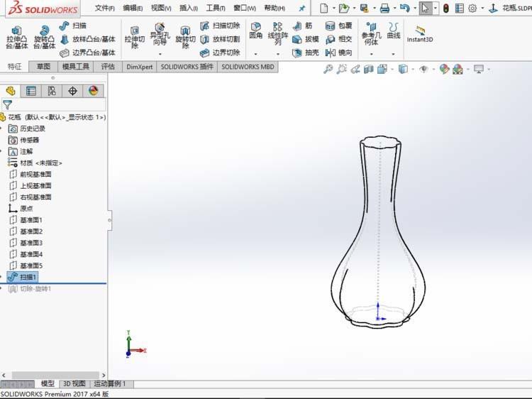Open the DimXpertManager crosshair tab
The image size is (532, 399).
(72, 91)
